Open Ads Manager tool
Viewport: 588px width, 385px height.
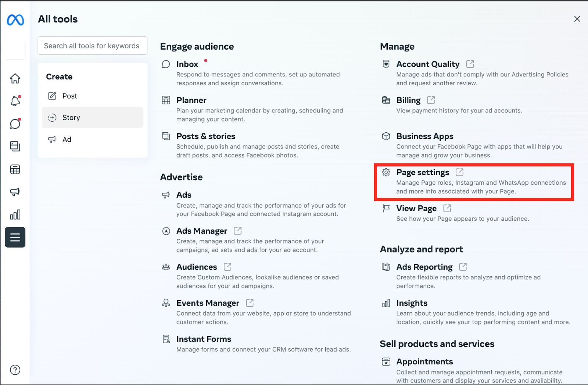pyautogui.click(x=202, y=231)
